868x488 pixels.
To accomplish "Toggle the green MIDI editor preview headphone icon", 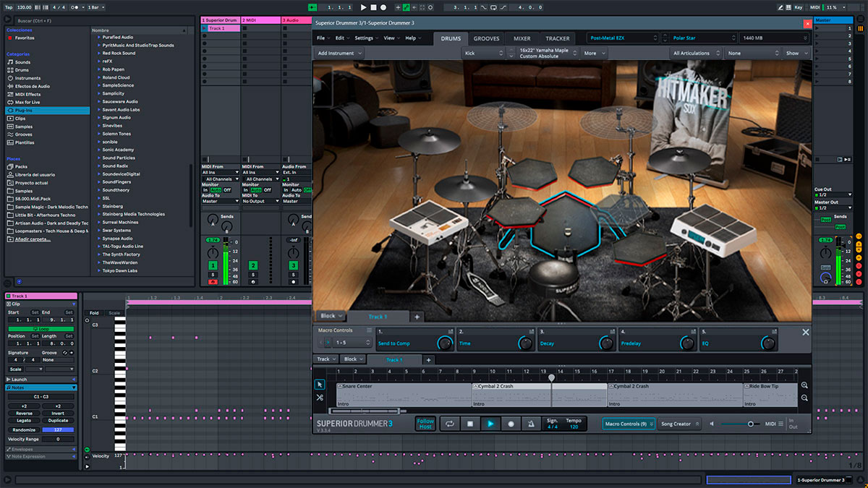I will click(x=88, y=450).
